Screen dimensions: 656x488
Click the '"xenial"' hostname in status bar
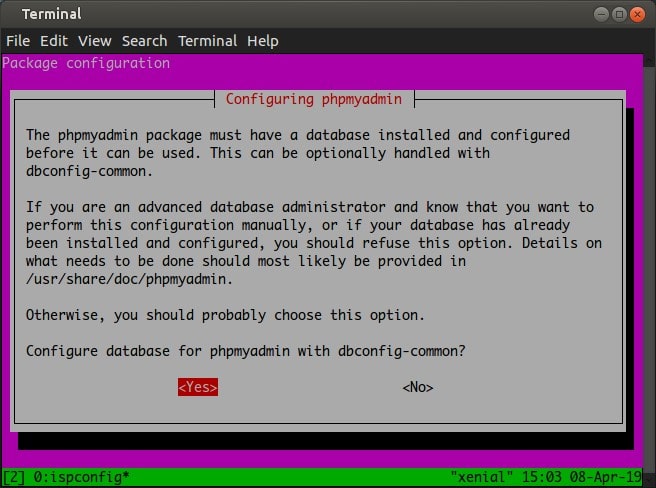(482, 477)
